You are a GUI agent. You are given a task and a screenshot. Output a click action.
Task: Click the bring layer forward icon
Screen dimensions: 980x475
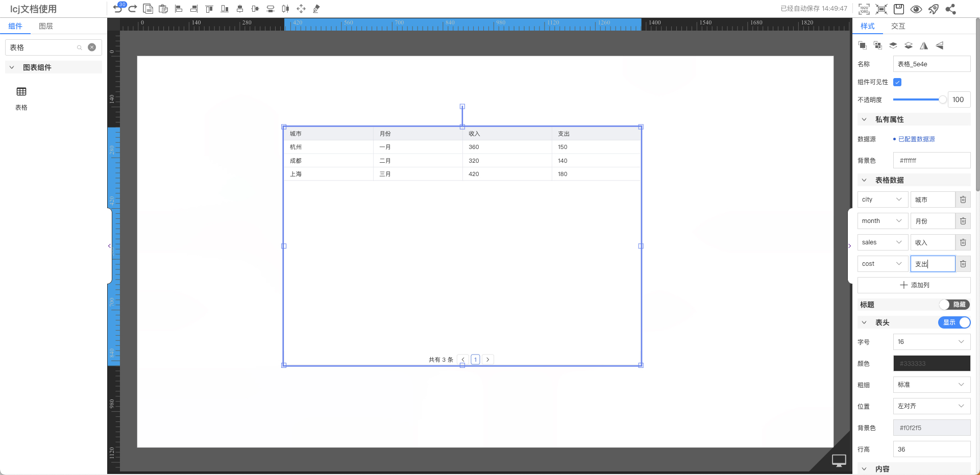pos(893,45)
